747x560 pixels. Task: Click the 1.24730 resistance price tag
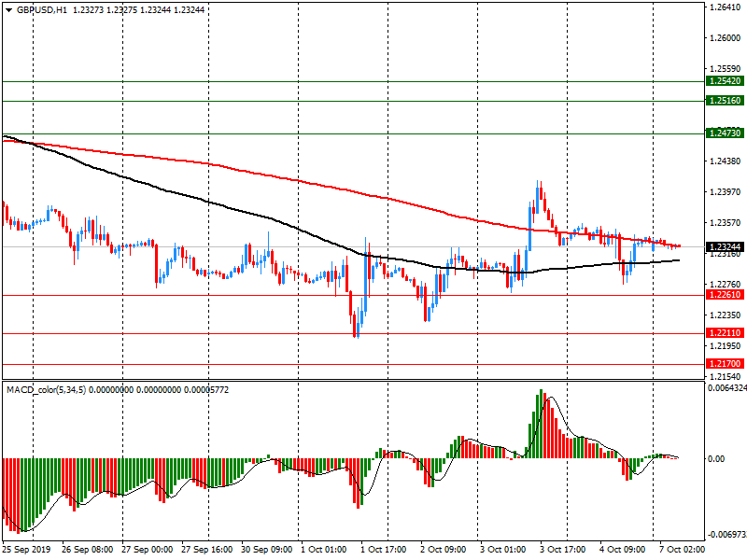tap(724, 133)
